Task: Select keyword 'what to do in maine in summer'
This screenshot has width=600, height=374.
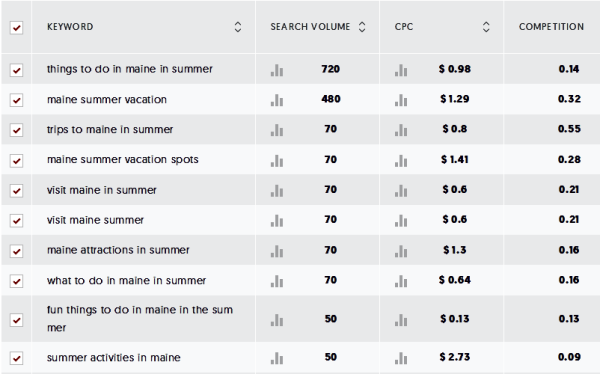Action: pyautogui.click(x=126, y=281)
